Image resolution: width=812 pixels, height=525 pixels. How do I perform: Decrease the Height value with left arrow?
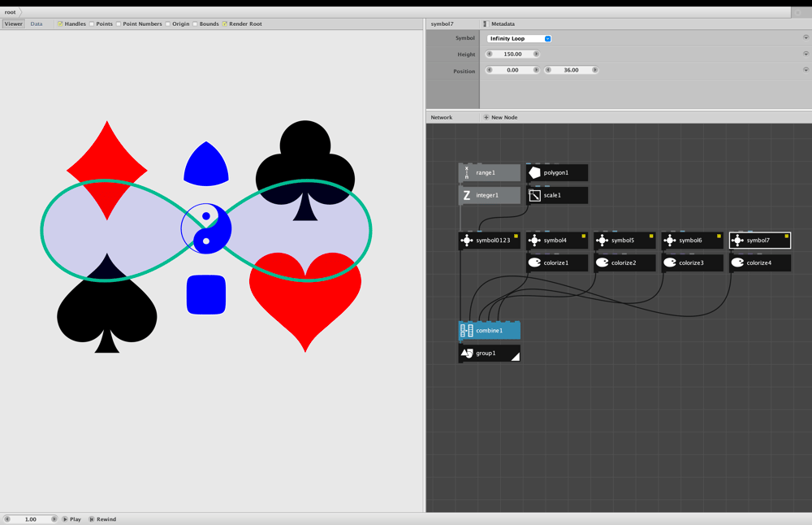[490, 54]
